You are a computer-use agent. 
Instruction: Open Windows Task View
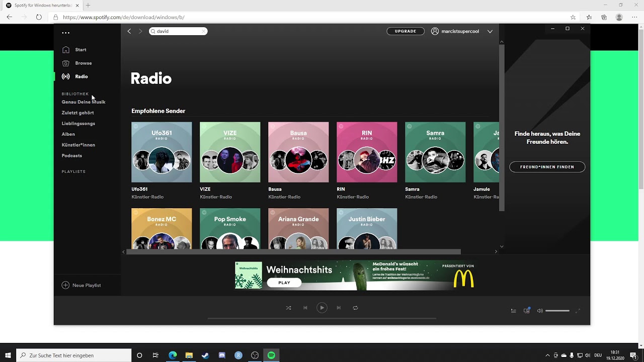155,355
